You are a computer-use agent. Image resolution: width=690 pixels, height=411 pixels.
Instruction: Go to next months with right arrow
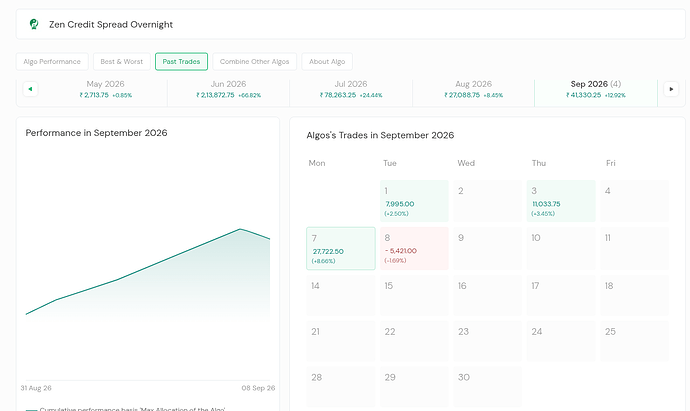point(671,89)
